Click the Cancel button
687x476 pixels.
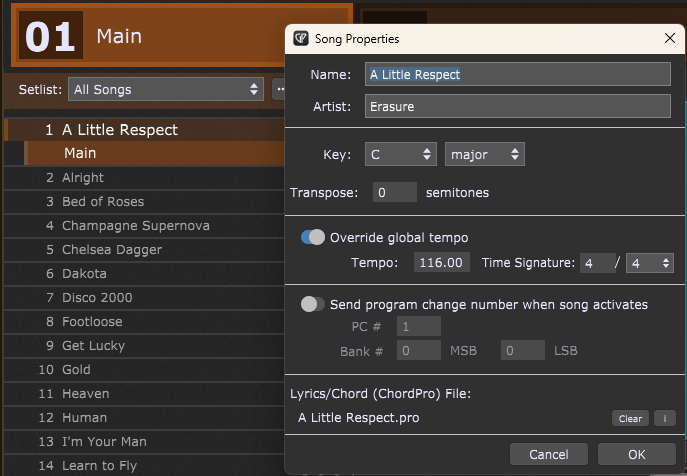549,454
